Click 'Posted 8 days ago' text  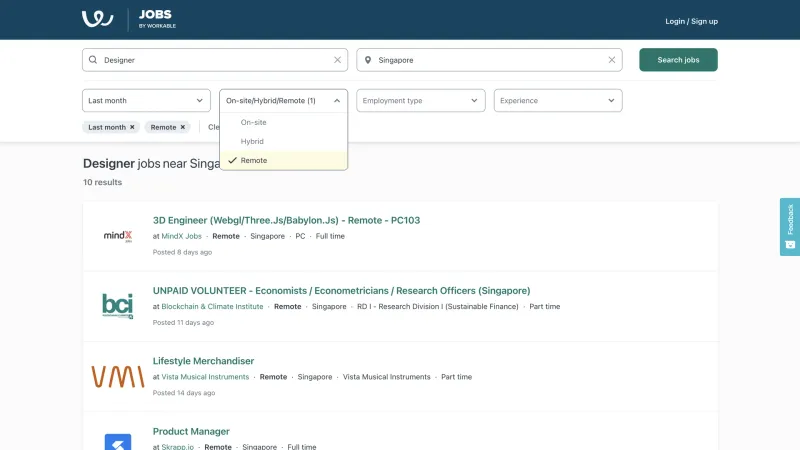(x=182, y=252)
